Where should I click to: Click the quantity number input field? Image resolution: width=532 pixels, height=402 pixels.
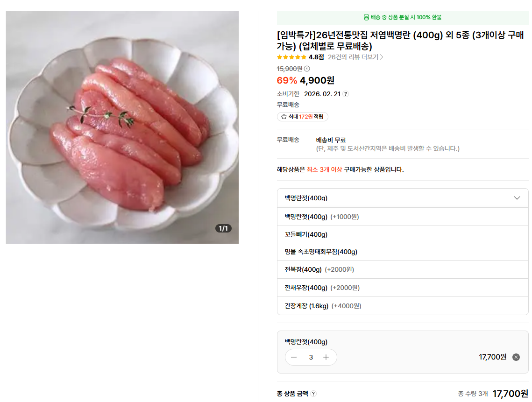[311, 357]
